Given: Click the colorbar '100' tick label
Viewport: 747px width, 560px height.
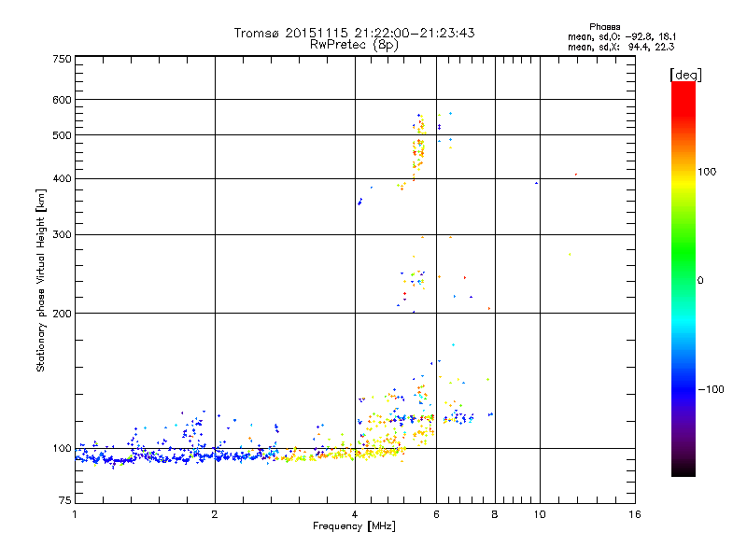Looking at the screenshot, I should point(707,172).
